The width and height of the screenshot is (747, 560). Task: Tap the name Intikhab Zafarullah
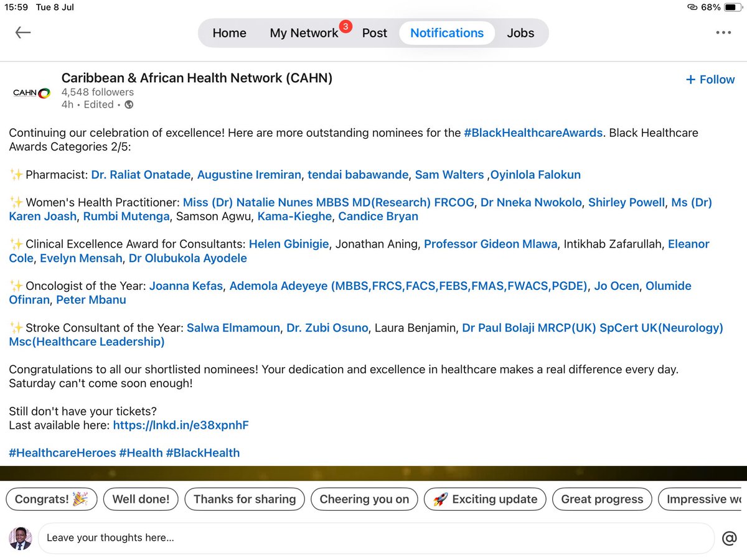point(613,244)
